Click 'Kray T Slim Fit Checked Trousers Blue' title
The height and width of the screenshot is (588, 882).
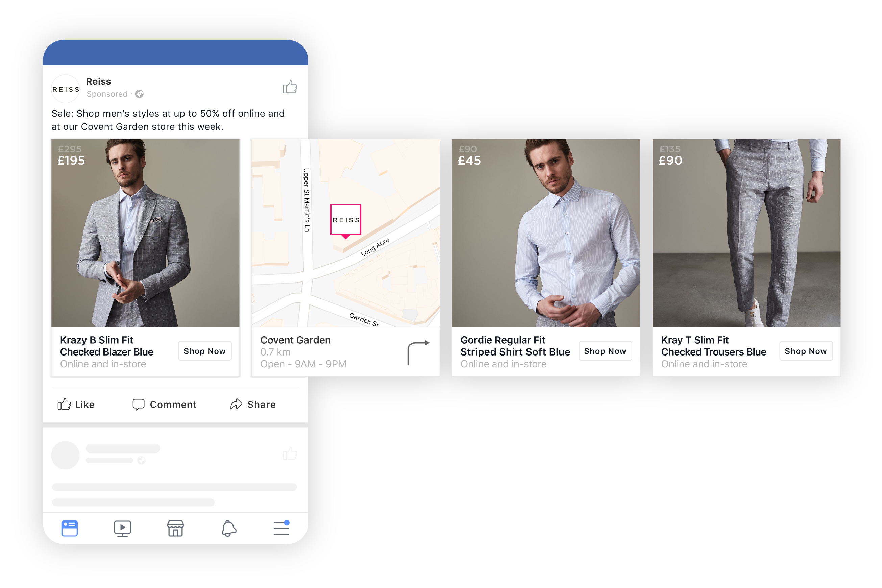pyautogui.click(x=714, y=346)
